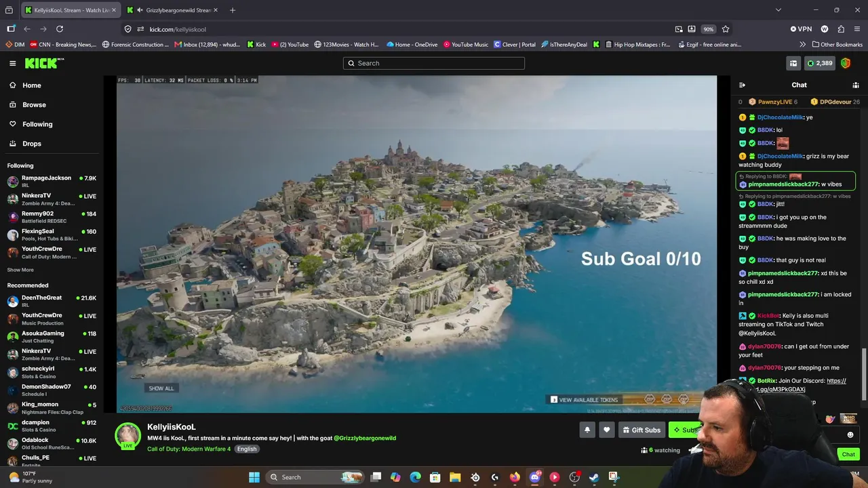868x488 pixels.
Task: Open the Hip Hop Mixtapes bookmark
Action: coord(637,45)
